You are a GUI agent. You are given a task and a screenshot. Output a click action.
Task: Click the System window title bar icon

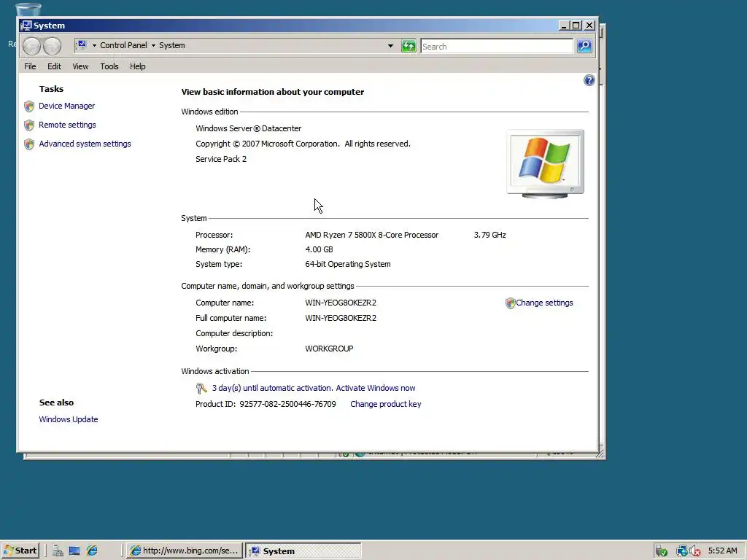point(27,26)
